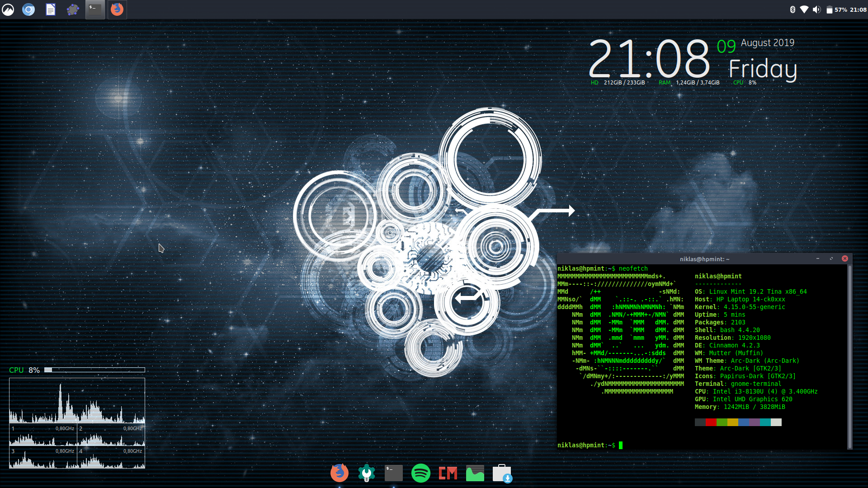Open LibreOffice Writer from the top panel
Screen dimensions: 868x488
50,9
